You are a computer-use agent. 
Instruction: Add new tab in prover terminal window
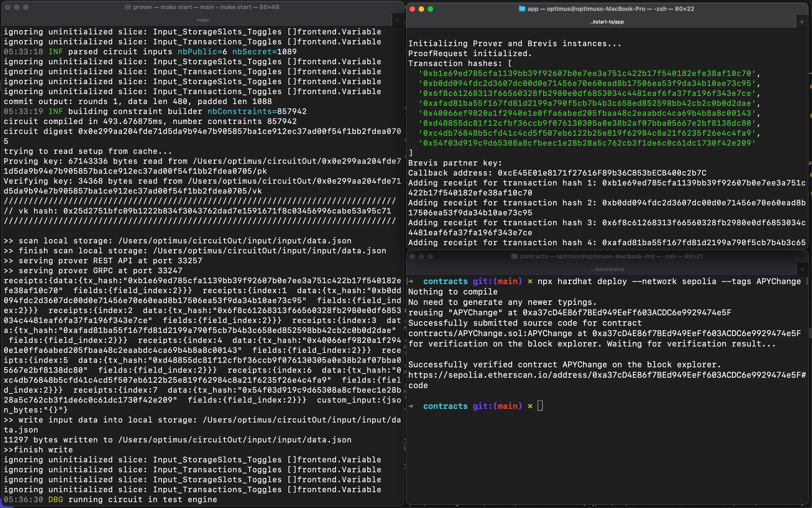[x=398, y=20]
